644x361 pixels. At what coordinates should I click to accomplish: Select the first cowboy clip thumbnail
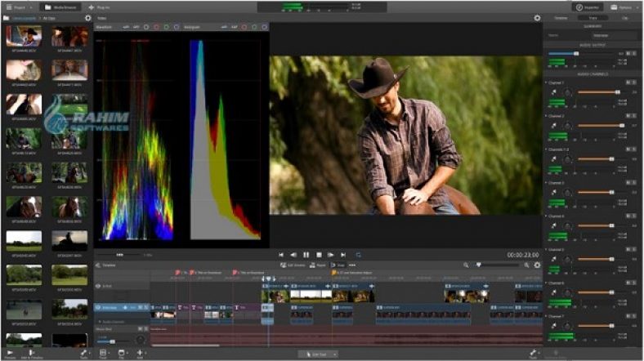point(23,35)
